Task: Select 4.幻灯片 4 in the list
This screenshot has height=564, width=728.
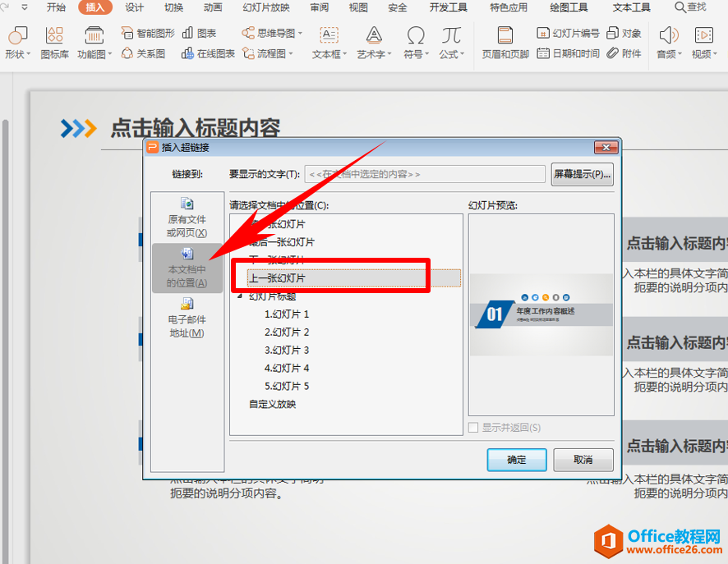Action: [x=287, y=368]
